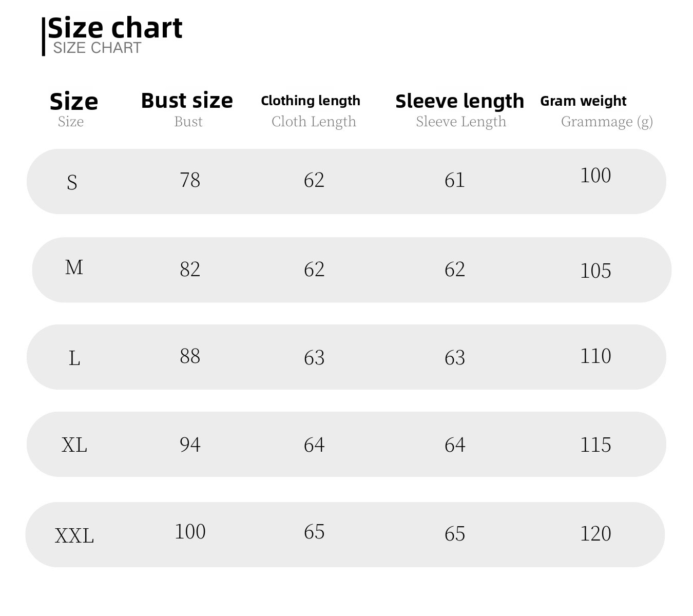Viewport: 693px width, 616px height.
Task: Click the L size row label
Action: coord(74,358)
